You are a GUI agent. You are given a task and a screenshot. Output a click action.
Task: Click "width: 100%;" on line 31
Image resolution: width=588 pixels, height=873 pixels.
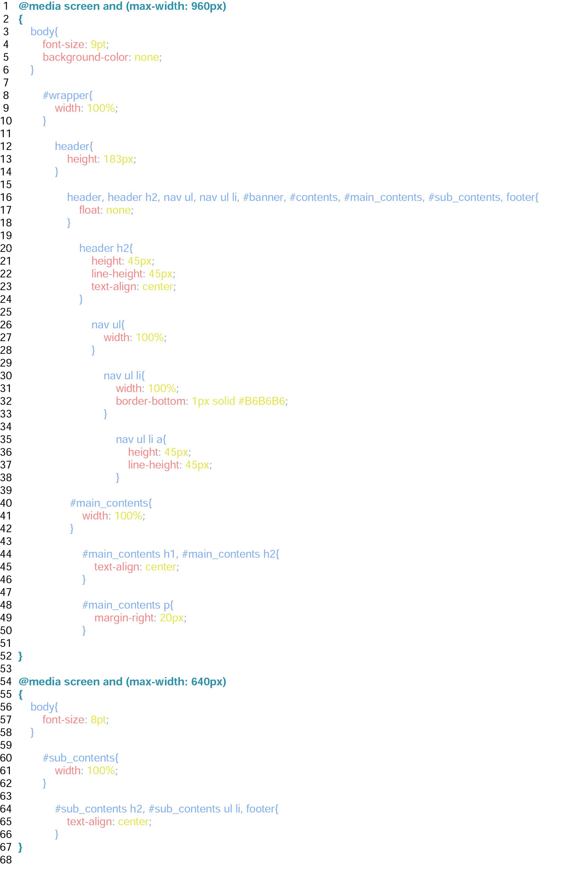point(147,389)
